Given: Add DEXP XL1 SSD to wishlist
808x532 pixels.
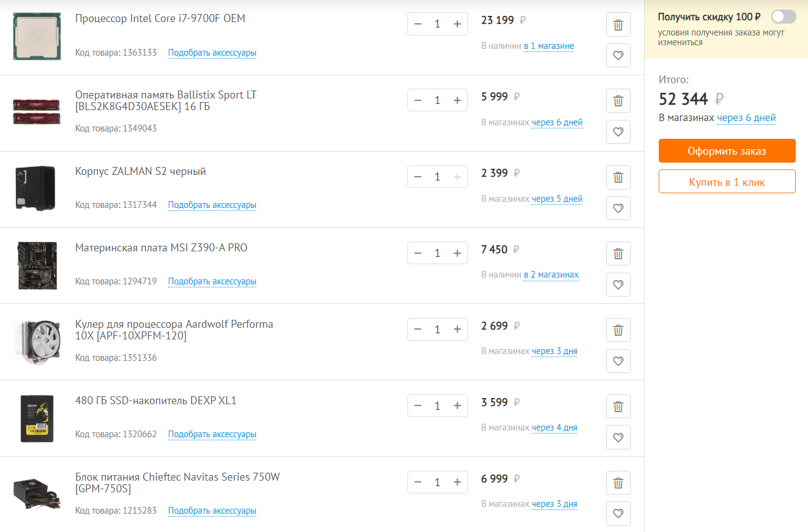Looking at the screenshot, I should pos(618,437).
